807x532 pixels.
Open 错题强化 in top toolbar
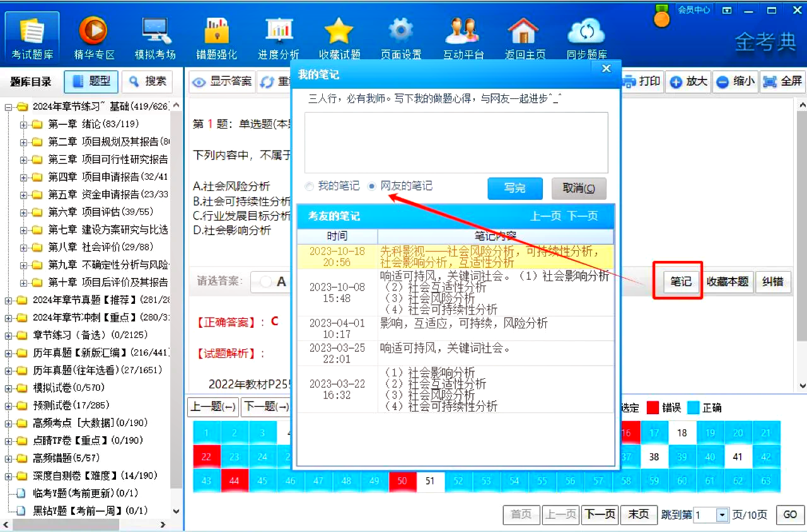click(x=216, y=37)
